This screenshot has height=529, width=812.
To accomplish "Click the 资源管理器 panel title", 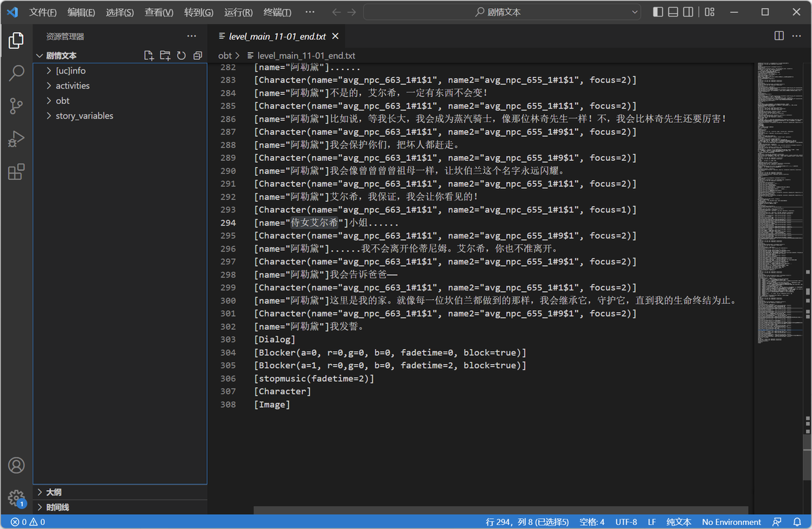I will point(65,36).
